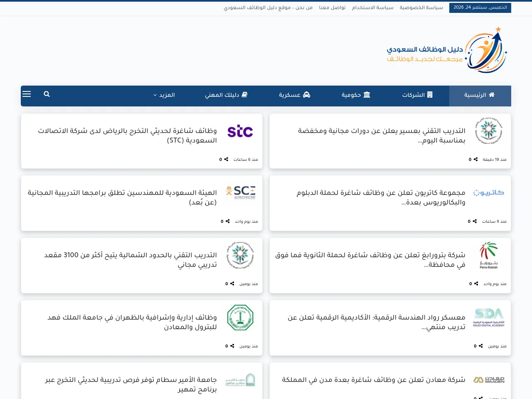This screenshot has width=532, height=399.
Task: Click share icon on الهيئة السعودية للمهندسين card
Action: (x=227, y=221)
